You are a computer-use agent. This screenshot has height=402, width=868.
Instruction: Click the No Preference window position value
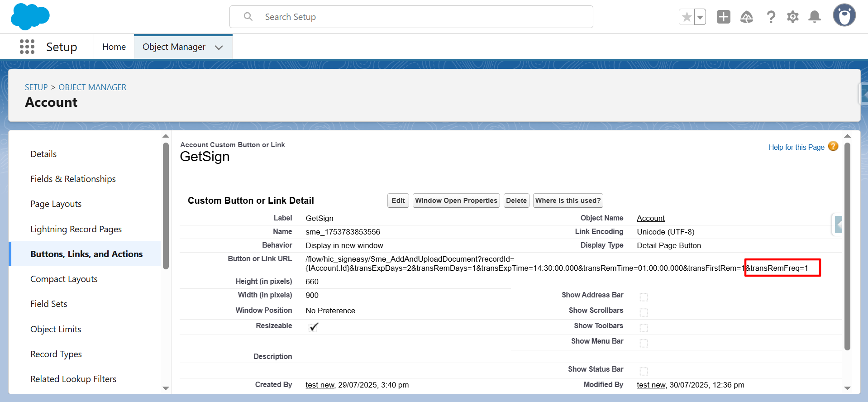click(x=330, y=311)
